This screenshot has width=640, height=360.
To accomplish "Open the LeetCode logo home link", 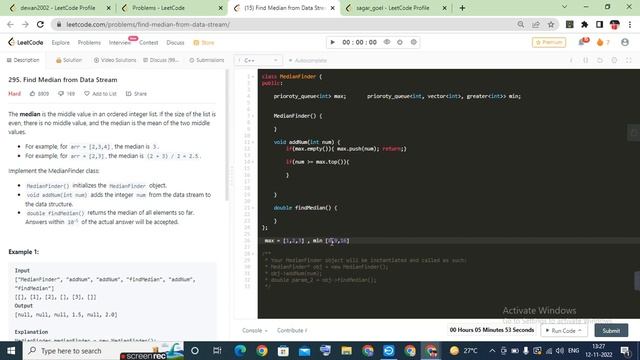I will tap(25, 42).
